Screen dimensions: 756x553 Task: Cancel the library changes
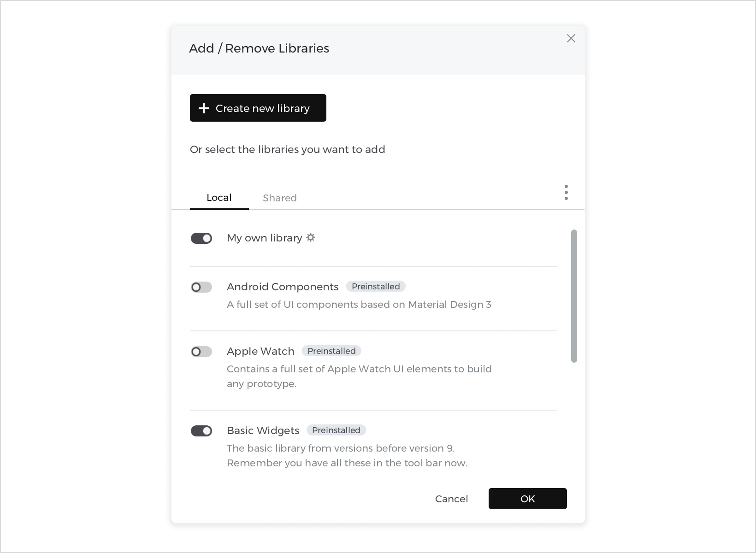tap(451, 499)
